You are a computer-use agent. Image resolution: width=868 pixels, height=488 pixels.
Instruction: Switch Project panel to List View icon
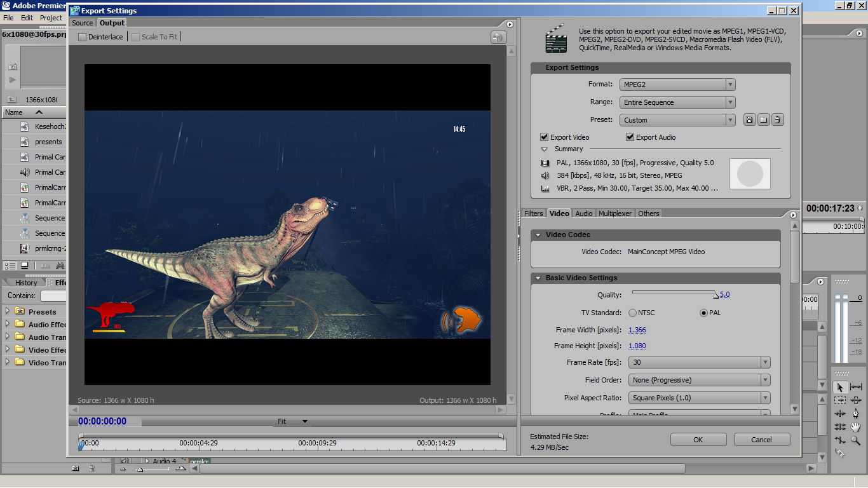10,266
